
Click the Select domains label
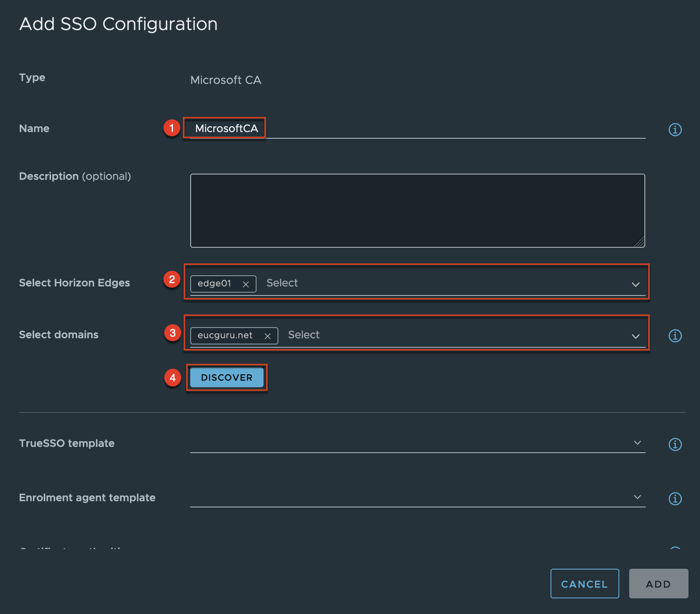pos(58,335)
